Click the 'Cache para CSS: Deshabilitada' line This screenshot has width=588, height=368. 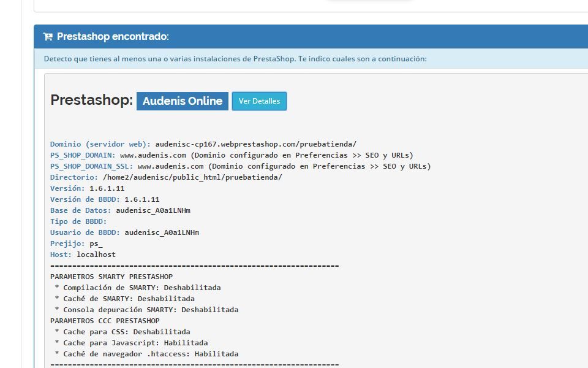tap(123, 332)
